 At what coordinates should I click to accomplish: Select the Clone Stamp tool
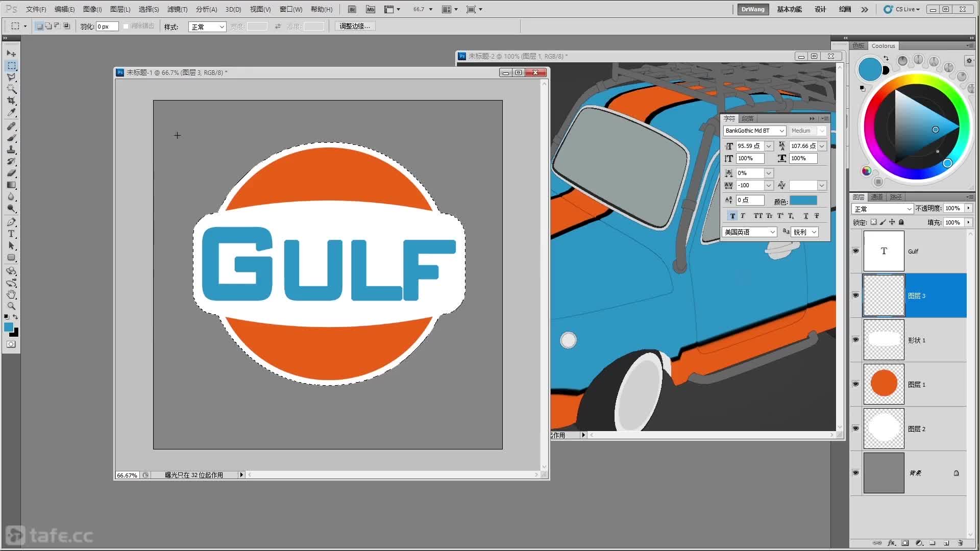pyautogui.click(x=11, y=149)
